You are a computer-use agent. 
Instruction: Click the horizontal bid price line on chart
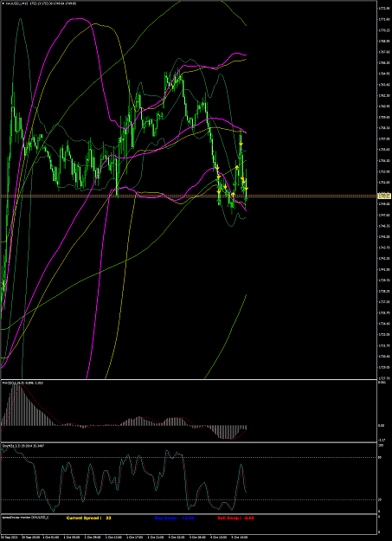coord(188,196)
